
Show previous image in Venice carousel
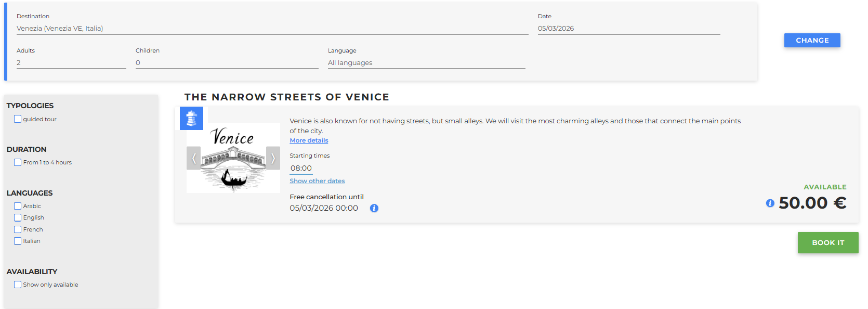pyautogui.click(x=193, y=158)
